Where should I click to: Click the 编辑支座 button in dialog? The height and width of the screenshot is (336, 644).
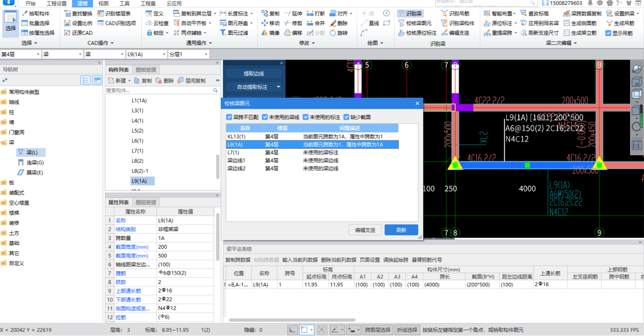[365, 230]
